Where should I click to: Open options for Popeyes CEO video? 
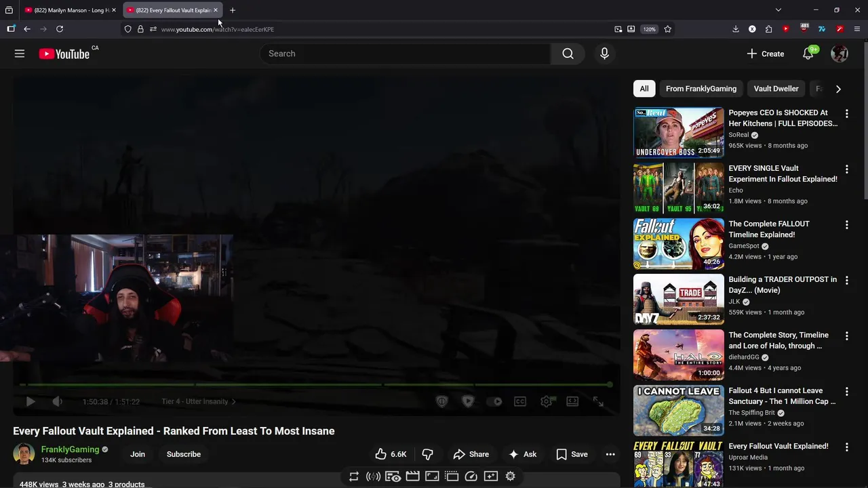point(846,114)
